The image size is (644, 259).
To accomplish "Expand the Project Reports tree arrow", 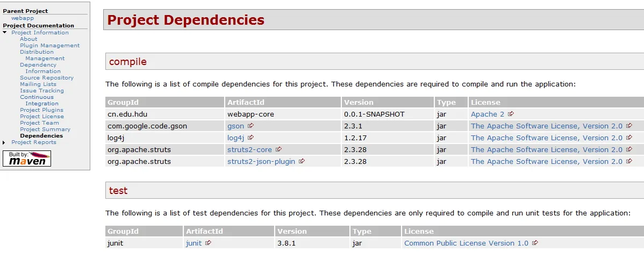I will [x=5, y=142].
